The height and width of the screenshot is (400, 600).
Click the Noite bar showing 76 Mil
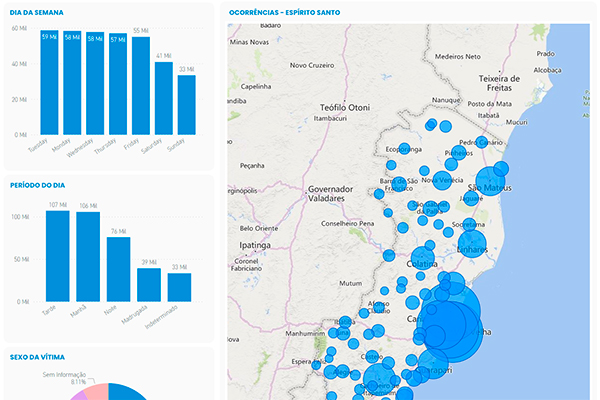119,269
